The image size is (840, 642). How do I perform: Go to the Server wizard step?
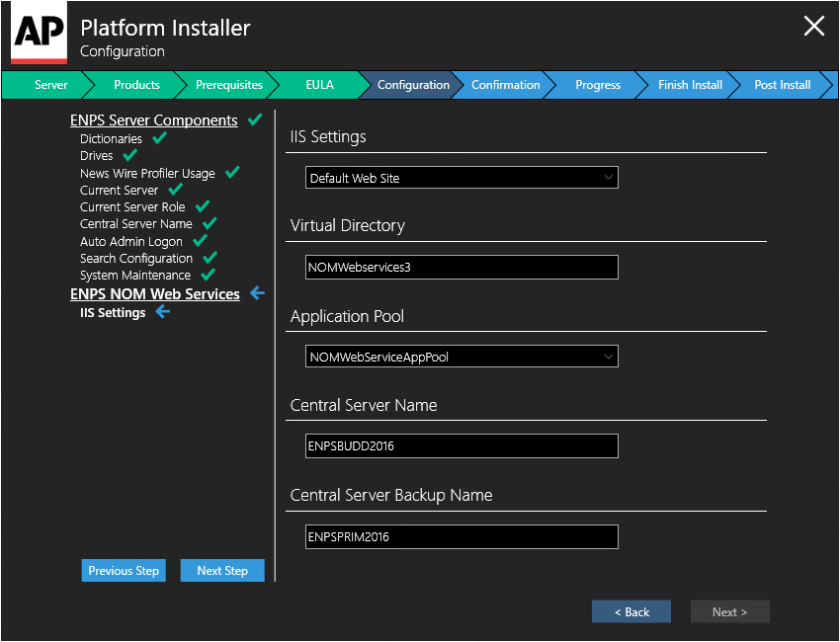click(50, 85)
